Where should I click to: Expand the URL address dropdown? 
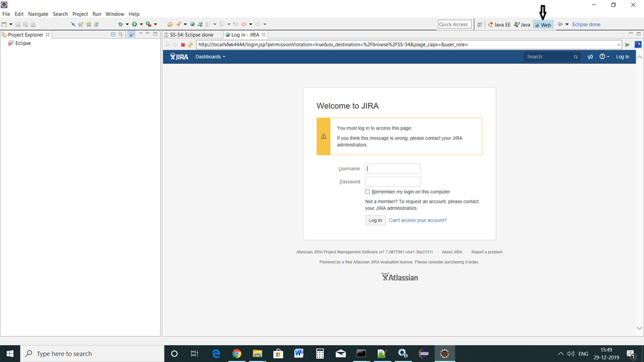tap(618, 44)
